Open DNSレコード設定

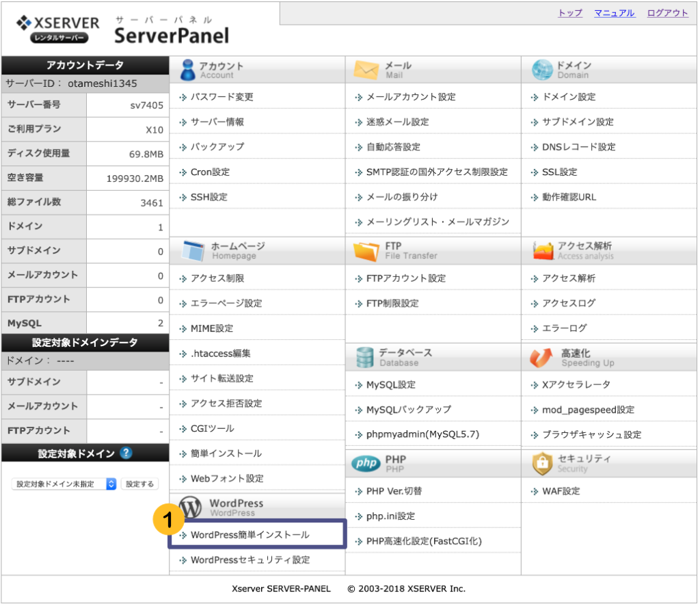[578, 147]
